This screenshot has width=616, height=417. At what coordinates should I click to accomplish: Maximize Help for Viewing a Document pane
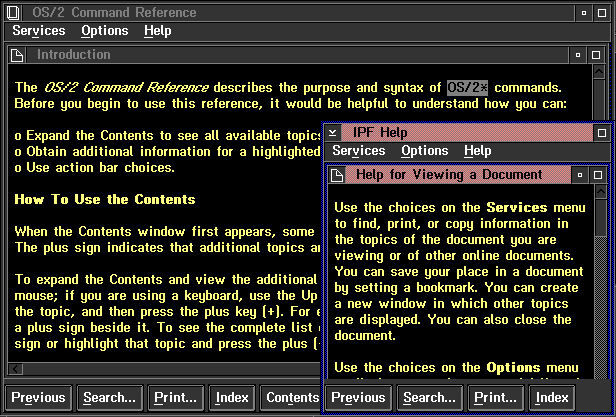tap(598, 175)
